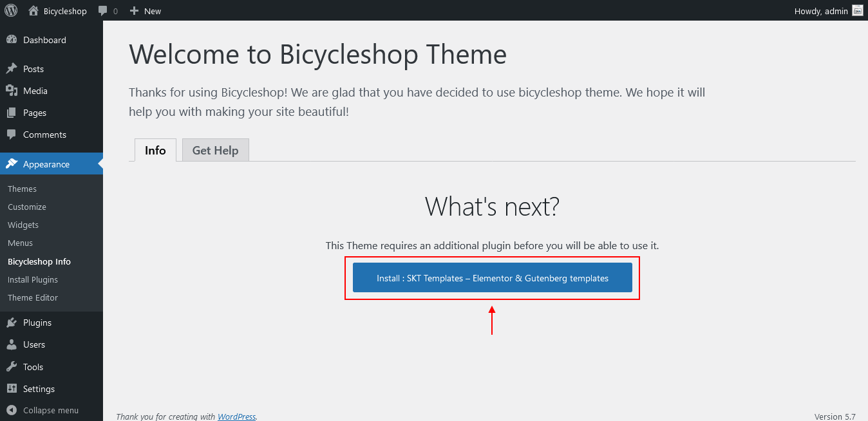Click the Dashboard gauge icon
Screen dimensions: 868x421
[x=12, y=40]
